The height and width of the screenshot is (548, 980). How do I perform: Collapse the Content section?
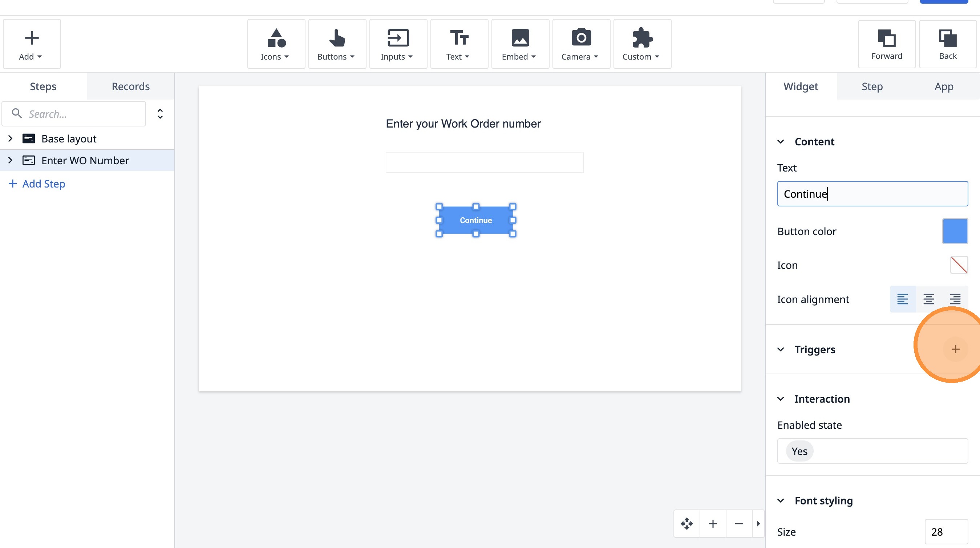click(781, 142)
